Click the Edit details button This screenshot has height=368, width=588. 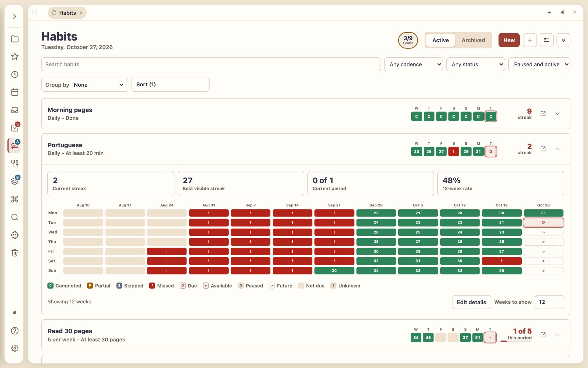(x=471, y=302)
